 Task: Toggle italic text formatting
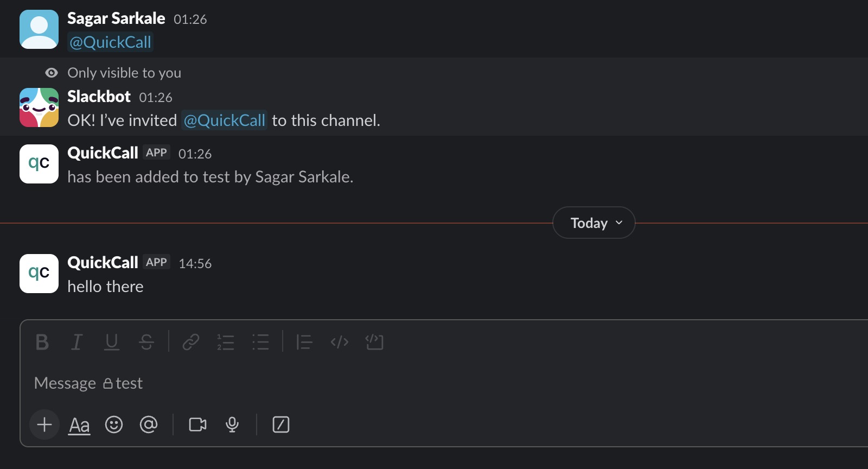(x=76, y=342)
